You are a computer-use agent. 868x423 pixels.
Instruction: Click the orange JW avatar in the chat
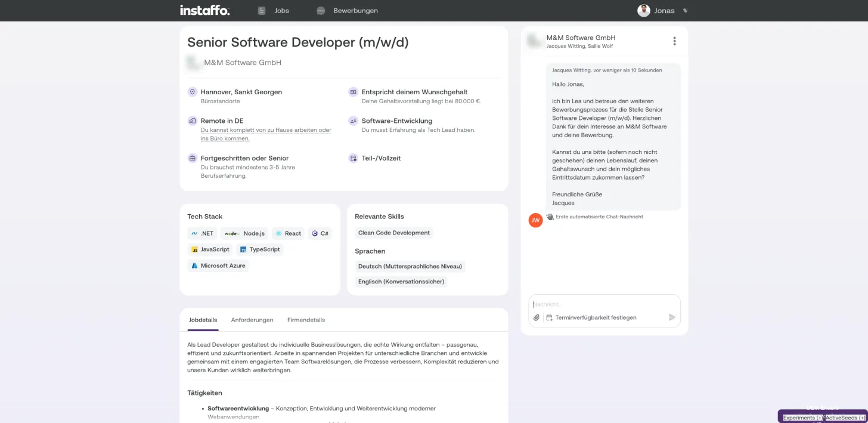coord(535,220)
